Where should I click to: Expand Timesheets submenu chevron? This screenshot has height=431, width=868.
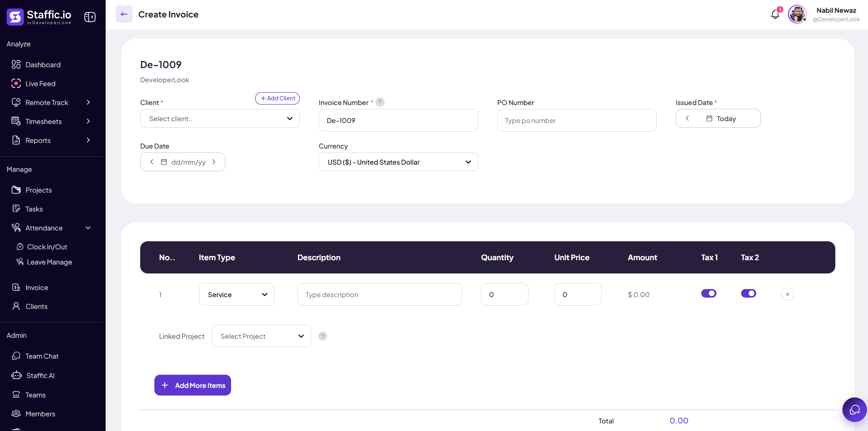pos(88,121)
